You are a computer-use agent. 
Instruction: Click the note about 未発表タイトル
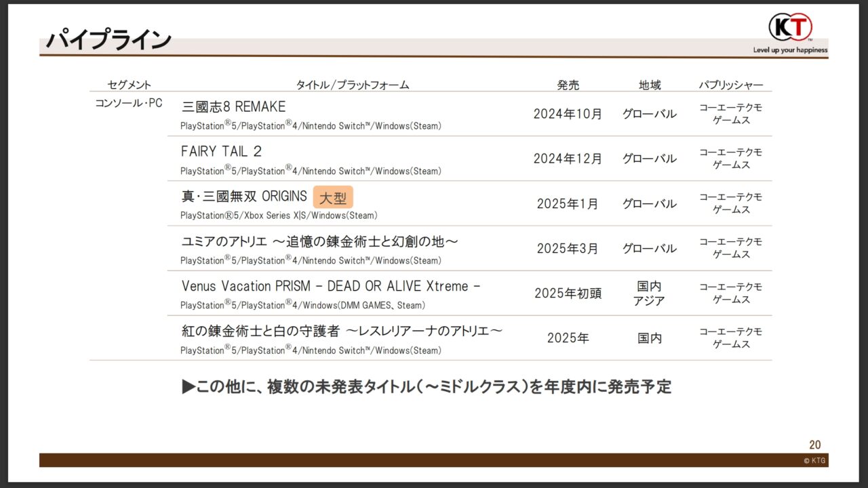point(427,387)
